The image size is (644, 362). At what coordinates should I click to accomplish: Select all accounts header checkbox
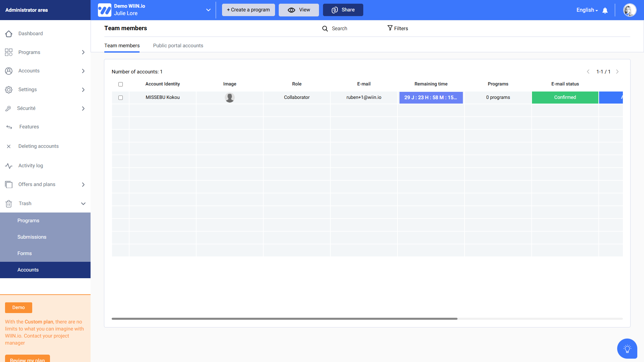pyautogui.click(x=120, y=84)
